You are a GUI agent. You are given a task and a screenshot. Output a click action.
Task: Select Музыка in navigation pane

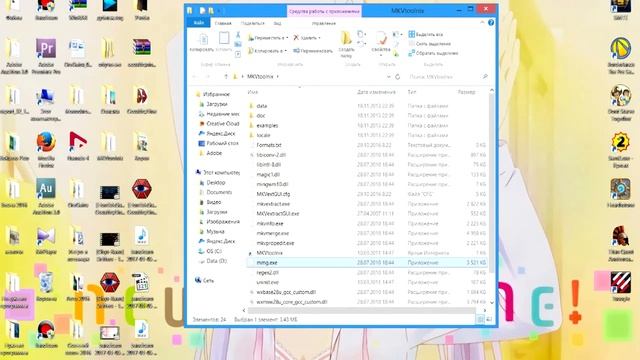[x=215, y=231]
